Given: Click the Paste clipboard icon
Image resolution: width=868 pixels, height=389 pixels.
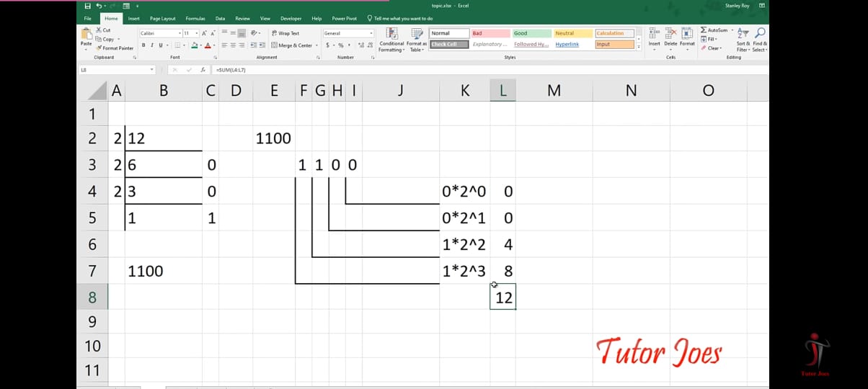Looking at the screenshot, I should (87, 35).
